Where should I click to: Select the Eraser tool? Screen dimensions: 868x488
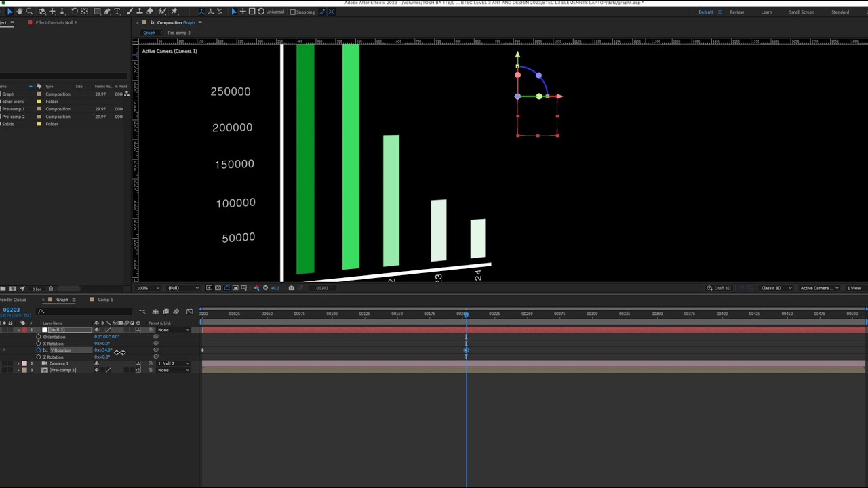pyautogui.click(x=149, y=12)
